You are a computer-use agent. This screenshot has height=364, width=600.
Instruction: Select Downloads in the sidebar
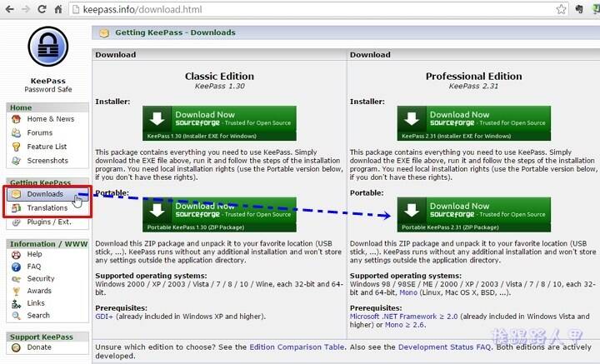(x=45, y=194)
